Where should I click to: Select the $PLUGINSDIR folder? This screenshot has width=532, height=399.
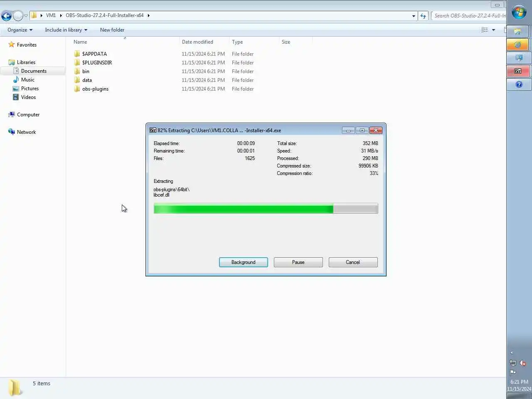click(97, 63)
